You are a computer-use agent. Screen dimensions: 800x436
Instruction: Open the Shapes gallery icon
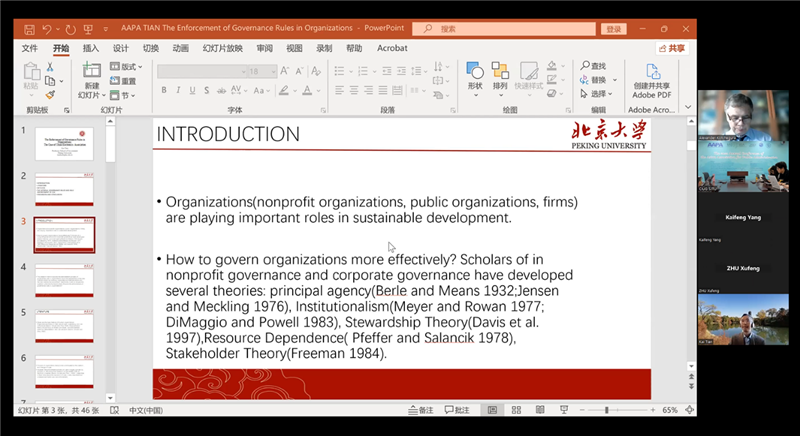(x=475, y=76)
